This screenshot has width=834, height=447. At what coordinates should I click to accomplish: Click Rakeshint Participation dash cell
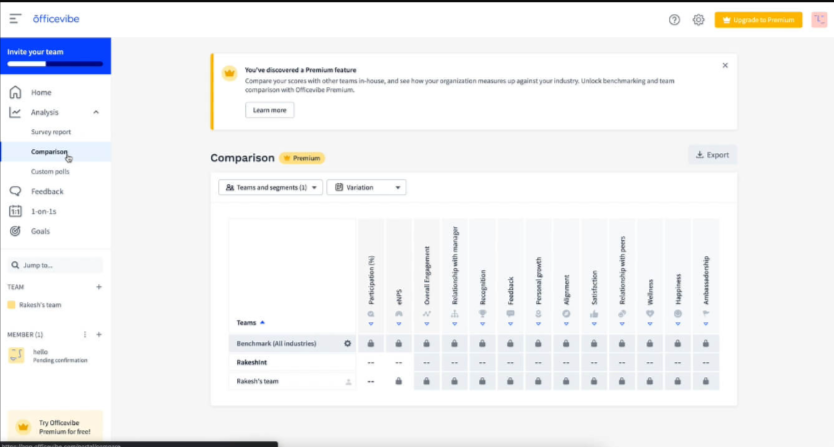pos(371,363)
